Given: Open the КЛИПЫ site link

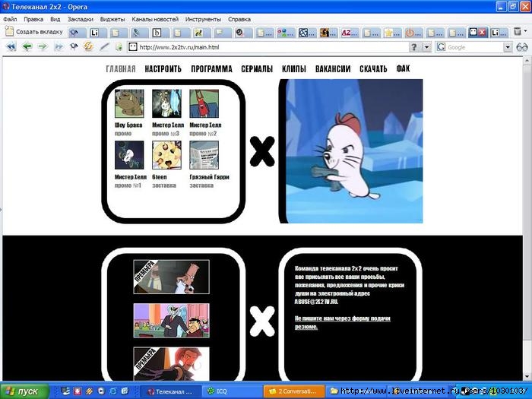Looking at the screenshot, I should (x=294, y=69).
